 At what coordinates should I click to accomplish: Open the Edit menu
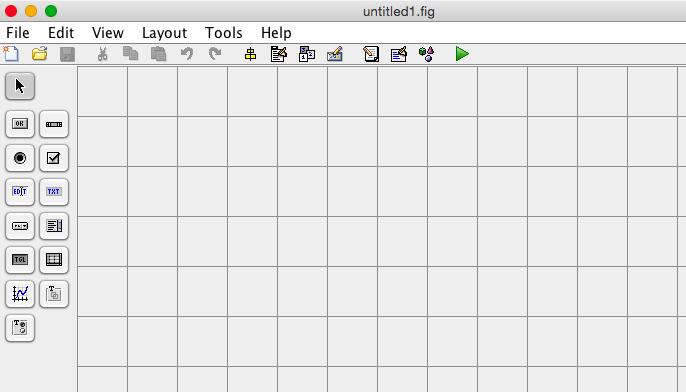(x=61, y=33)
